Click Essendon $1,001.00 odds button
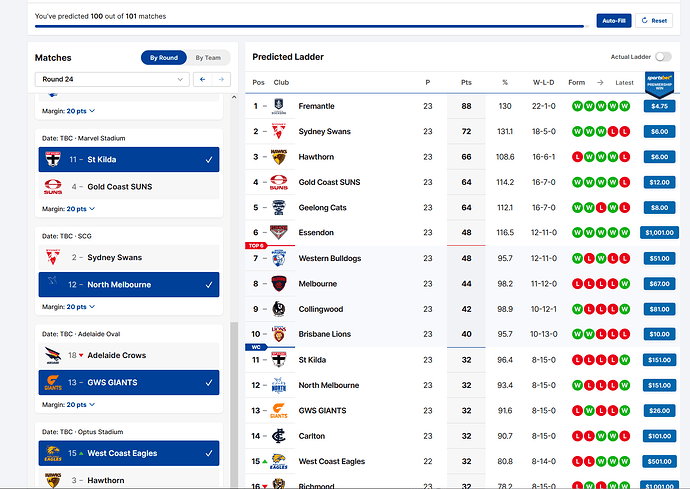The height and width of the screenshot is (489, 690). (659, 232)
